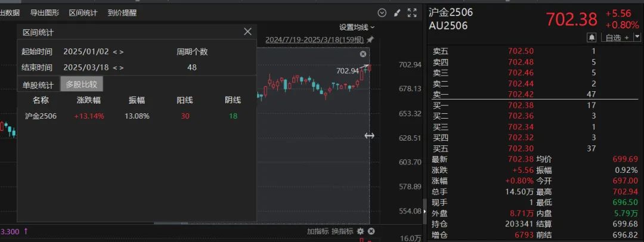Click the 换指标 button
This screenshot has height=242, width=644.
pyautogui.click(x=342, y=231)
